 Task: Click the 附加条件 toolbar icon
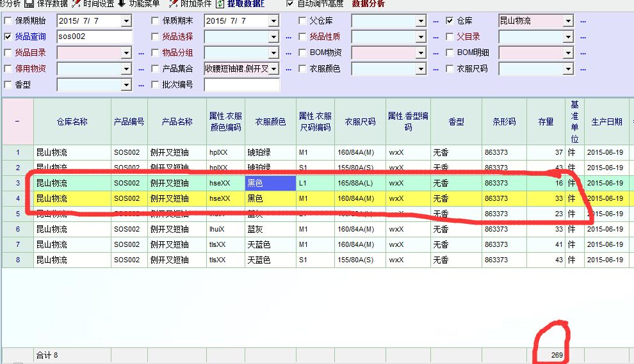[172, 4]
